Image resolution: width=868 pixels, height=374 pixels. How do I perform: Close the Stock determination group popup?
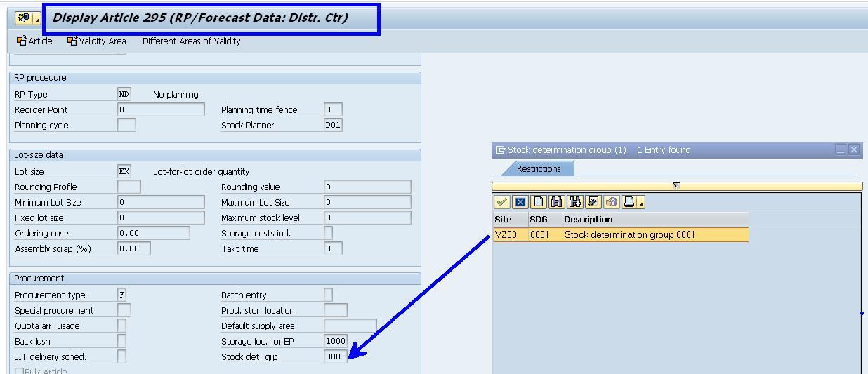(854, 149)
